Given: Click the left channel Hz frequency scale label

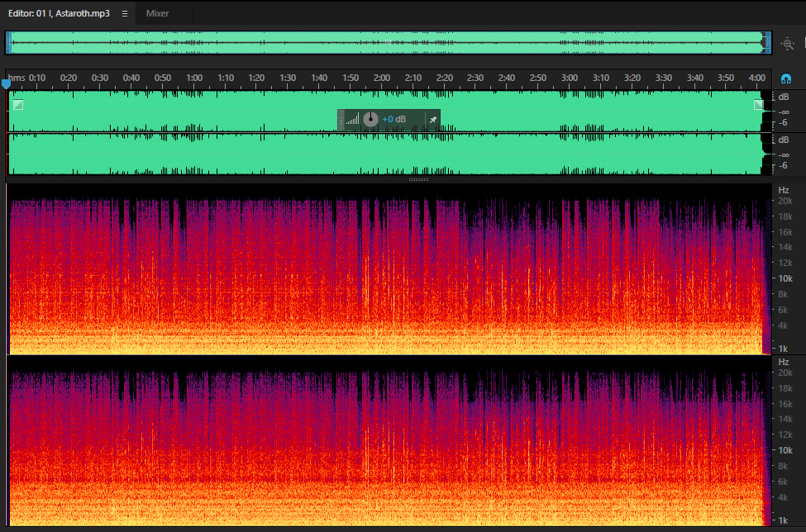Looking at the screenshot, I should (x=784, y=190).
